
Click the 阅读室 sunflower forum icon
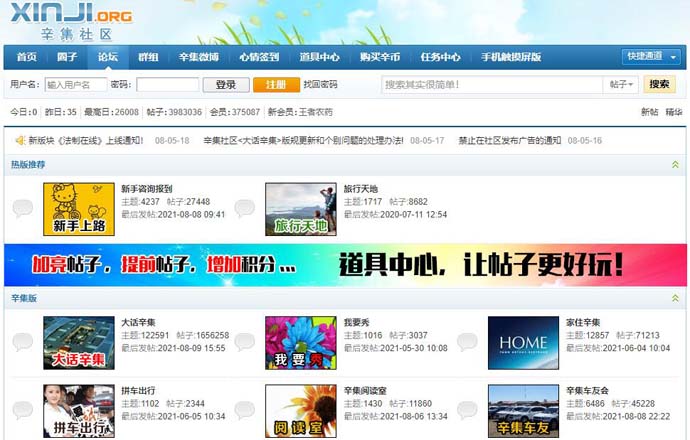pos(300,411)
